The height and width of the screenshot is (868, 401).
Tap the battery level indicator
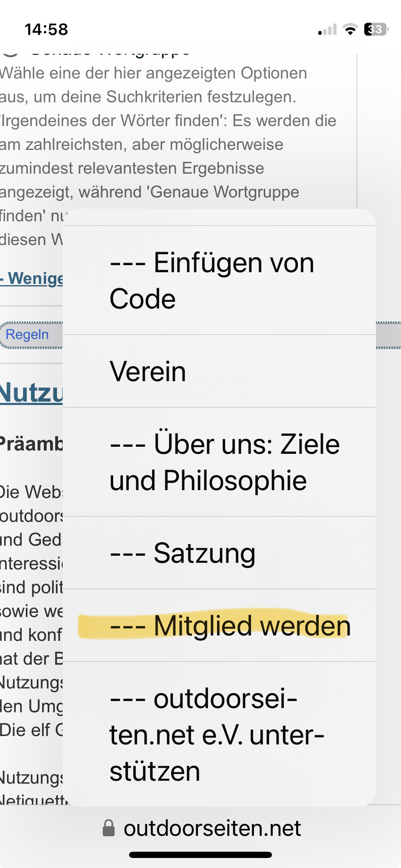pyautogui.click(x=376, y=29)
